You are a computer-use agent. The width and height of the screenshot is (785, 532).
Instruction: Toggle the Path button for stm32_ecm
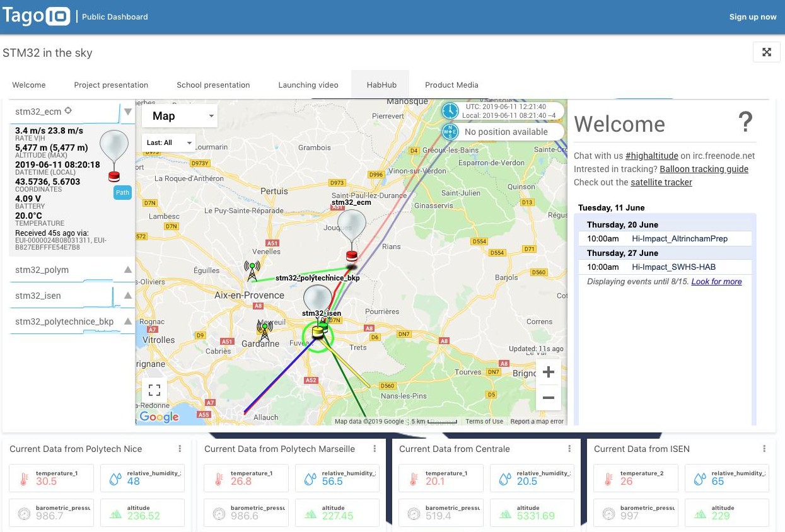[122, 193]
